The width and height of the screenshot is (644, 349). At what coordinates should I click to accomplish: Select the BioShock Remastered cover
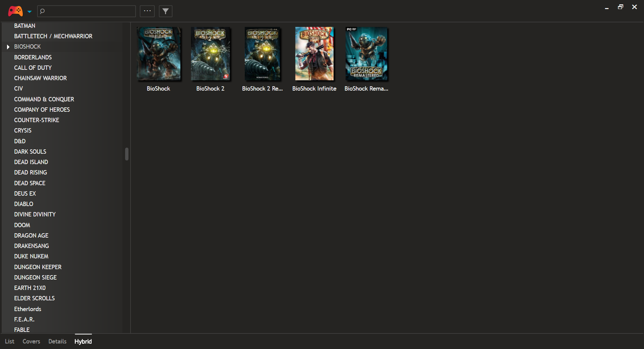point(366,54)
